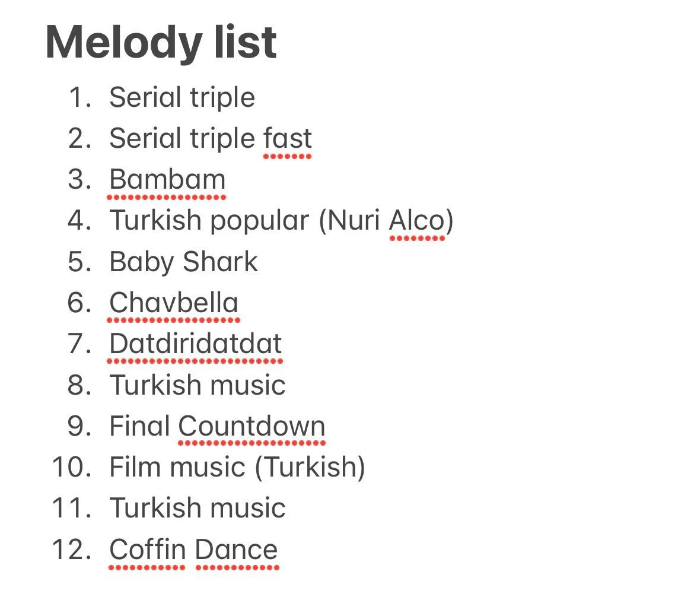Click the "Film music (Turkish)" entry

(237, 467)
